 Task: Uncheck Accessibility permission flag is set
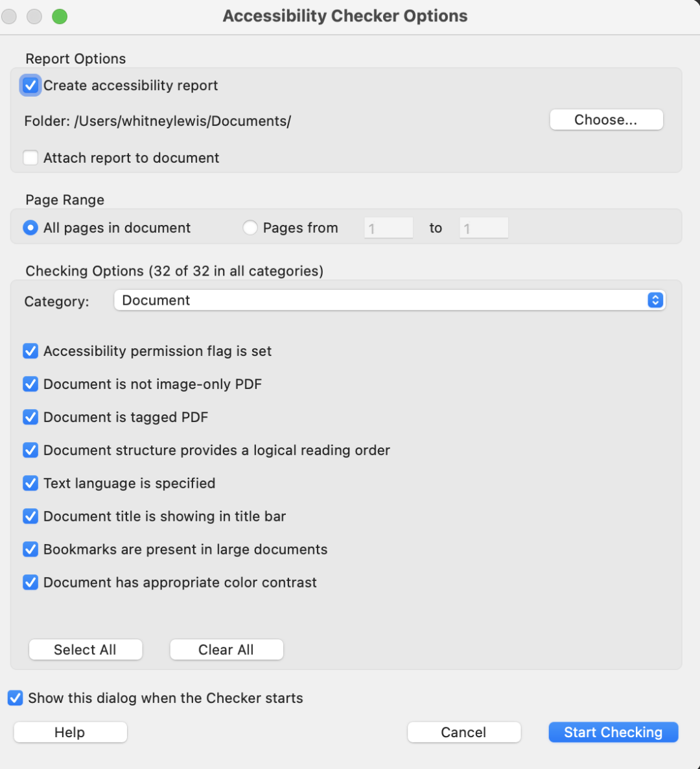[x=30, y=351]
